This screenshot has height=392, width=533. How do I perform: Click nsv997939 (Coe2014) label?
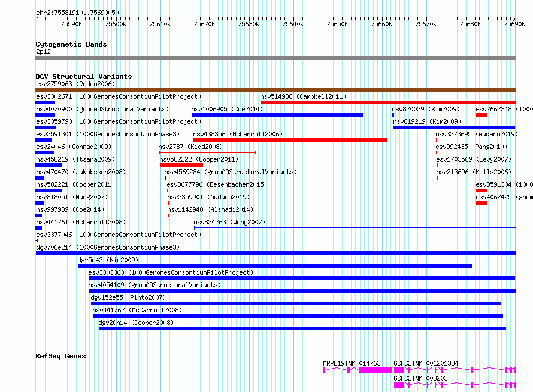[x=70, y=209]
